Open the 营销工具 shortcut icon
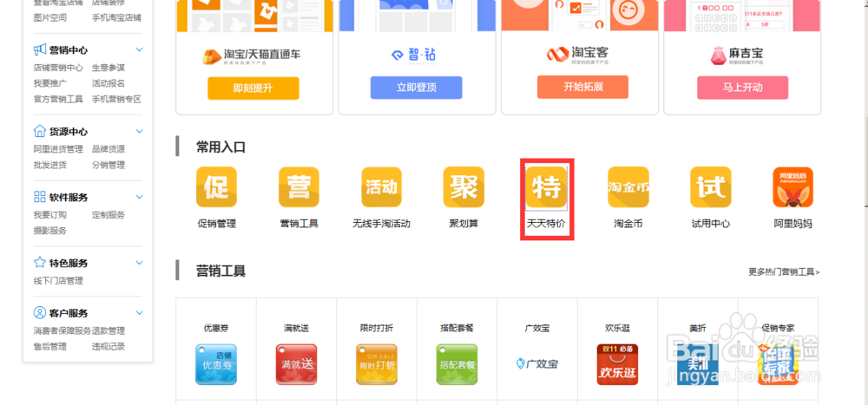The height and width of the screenshot is (405, 868). [x=299, y=187]
